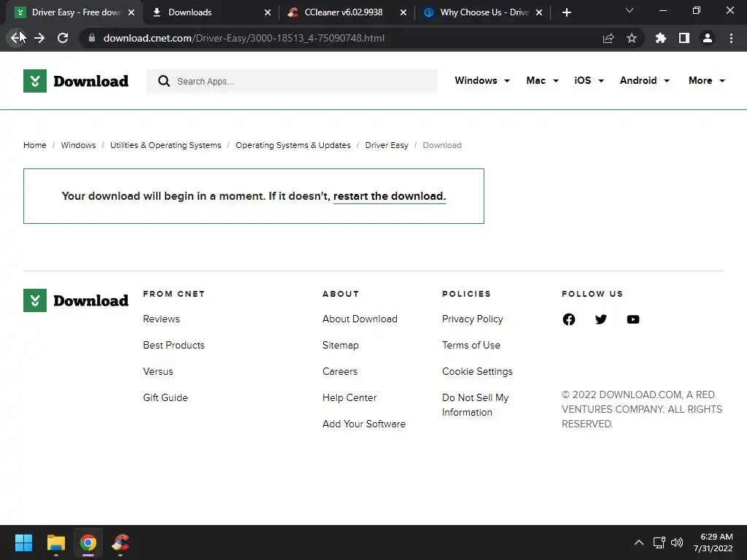The height and width of the screenshot is (560, 747).
Task: Open CNET YouTube channel
Action: pyautogui.click(x=633, y=319)
